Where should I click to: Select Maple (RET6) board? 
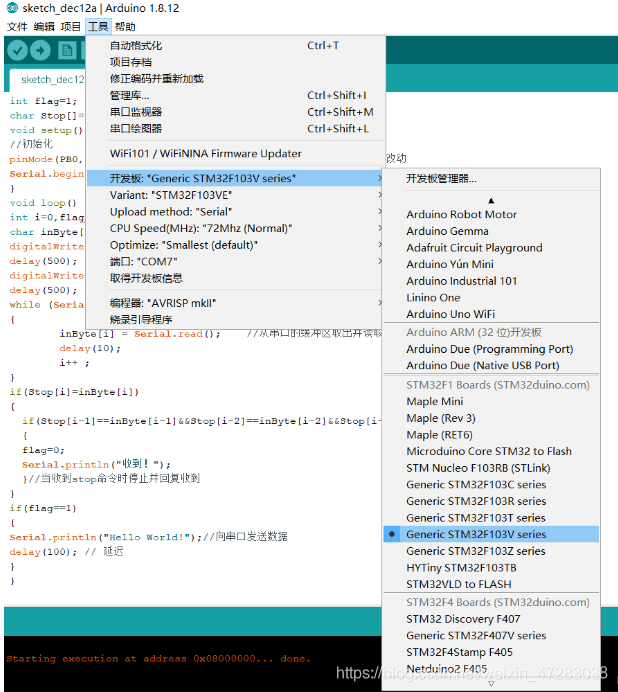491,435
